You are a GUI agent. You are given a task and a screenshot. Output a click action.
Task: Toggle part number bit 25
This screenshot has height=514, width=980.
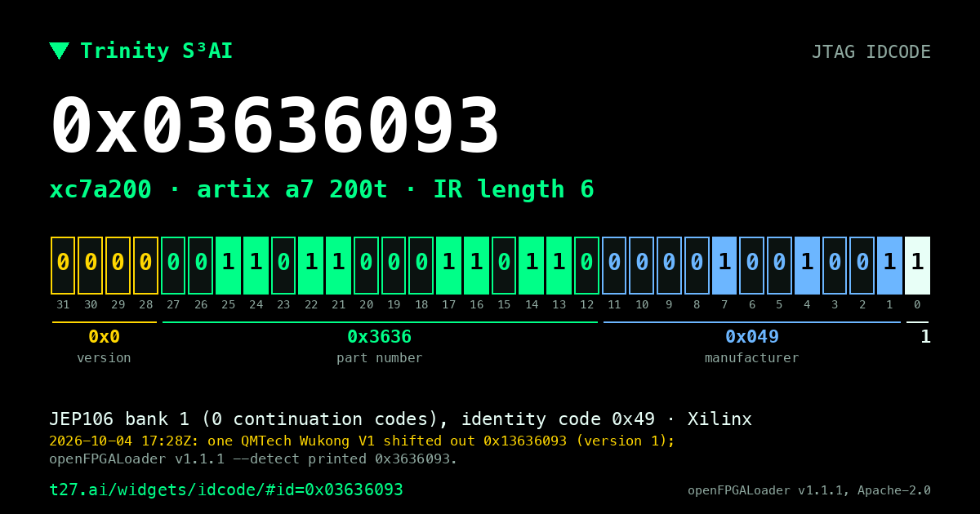click(228, 265)
